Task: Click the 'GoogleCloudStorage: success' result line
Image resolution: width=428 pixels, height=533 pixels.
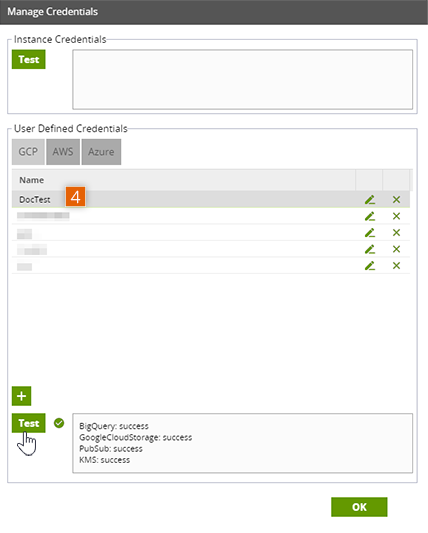Action: (136, 437)
